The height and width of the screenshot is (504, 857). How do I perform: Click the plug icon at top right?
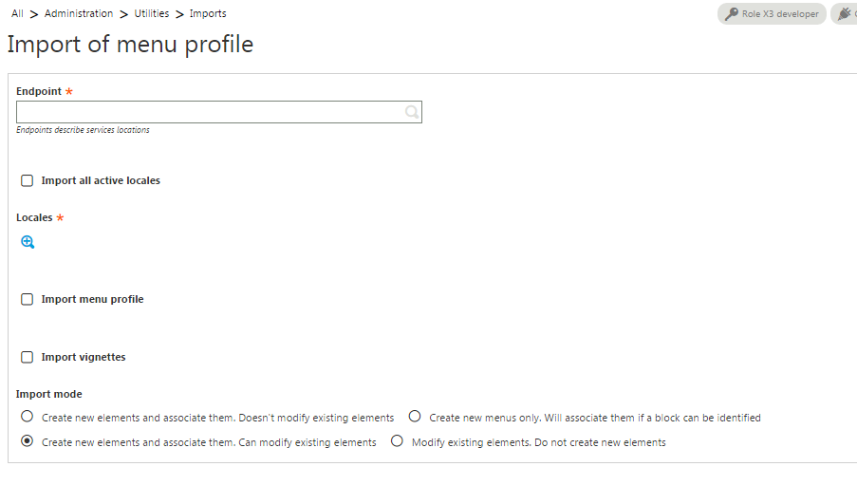[x=845, y=13]
